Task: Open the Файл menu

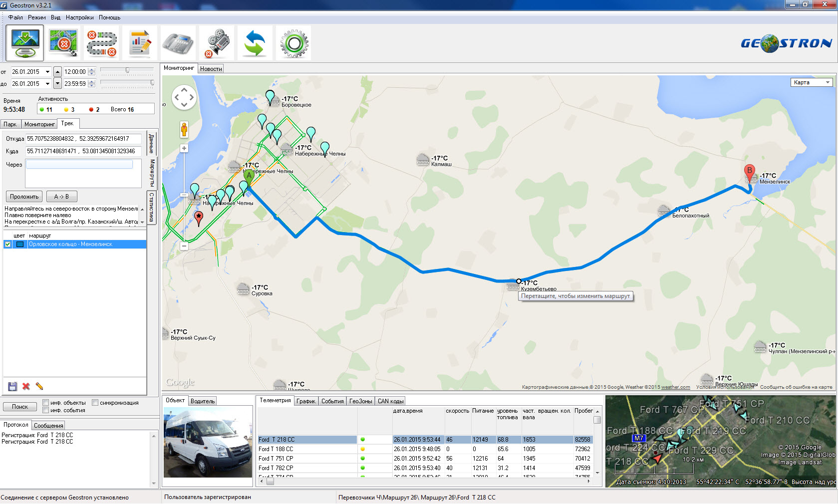Action: [x=15, y=17]
